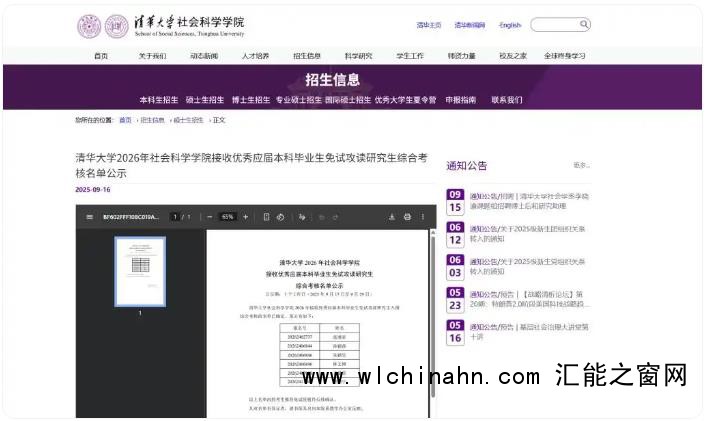Open 关于我们 navigation item
The height and width of the screenshot is (421, 713).
click(x=152, y=56)
